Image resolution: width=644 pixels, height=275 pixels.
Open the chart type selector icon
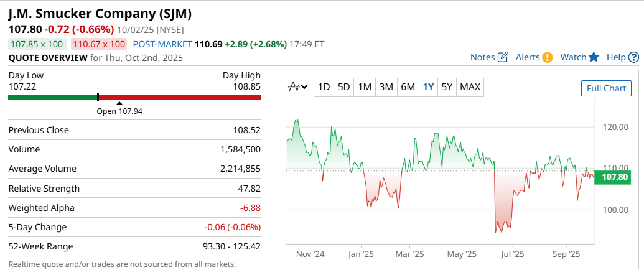pos(298,87)
